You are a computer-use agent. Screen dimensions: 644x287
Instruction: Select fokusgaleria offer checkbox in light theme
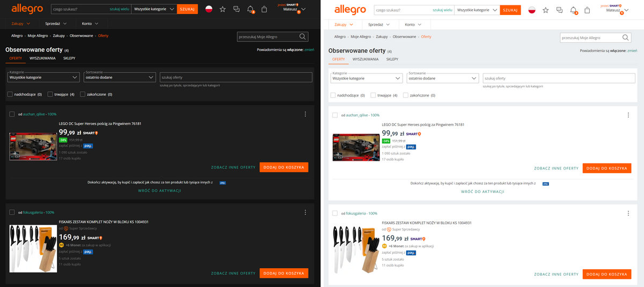(335, 213)
